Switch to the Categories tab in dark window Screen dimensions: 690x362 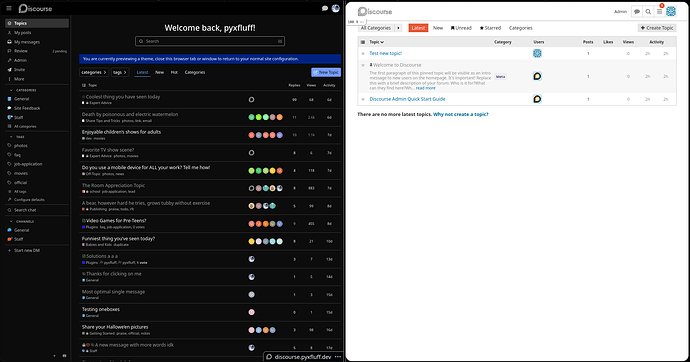(195, 72)
